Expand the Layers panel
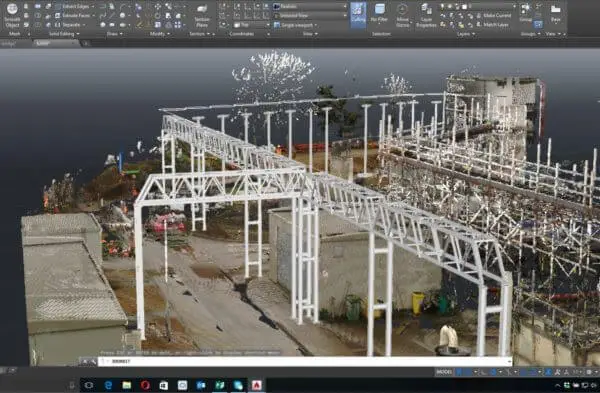Viewport: 600px width, 393px height. (466, 34)
